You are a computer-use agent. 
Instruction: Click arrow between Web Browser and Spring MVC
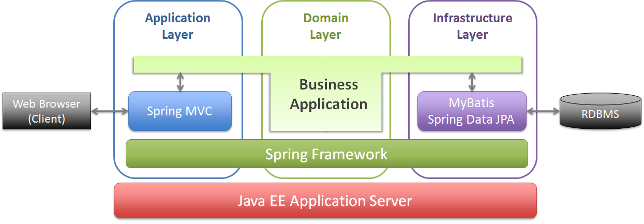coord(110,111)
